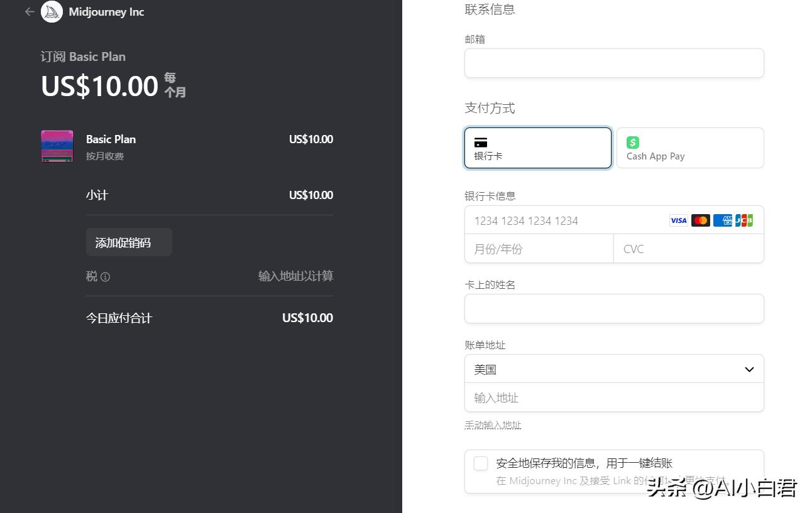Click the back arrow beside Midjourney Inc
The image size is (812, 513).
tap(29, 11)
